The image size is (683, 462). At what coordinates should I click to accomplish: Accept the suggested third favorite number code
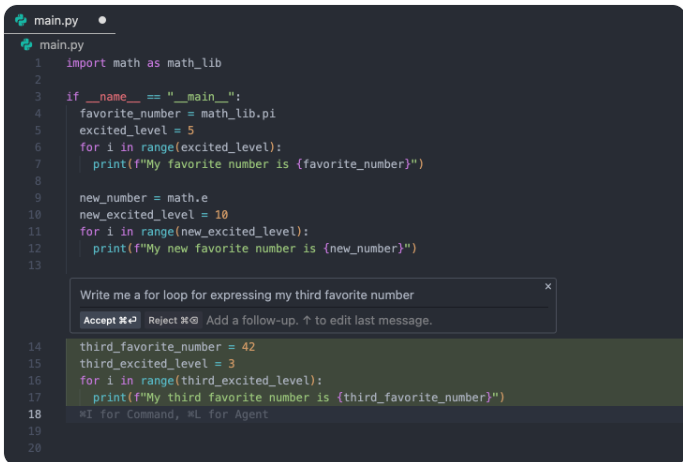pyautogui.click(x=110, y=320)
